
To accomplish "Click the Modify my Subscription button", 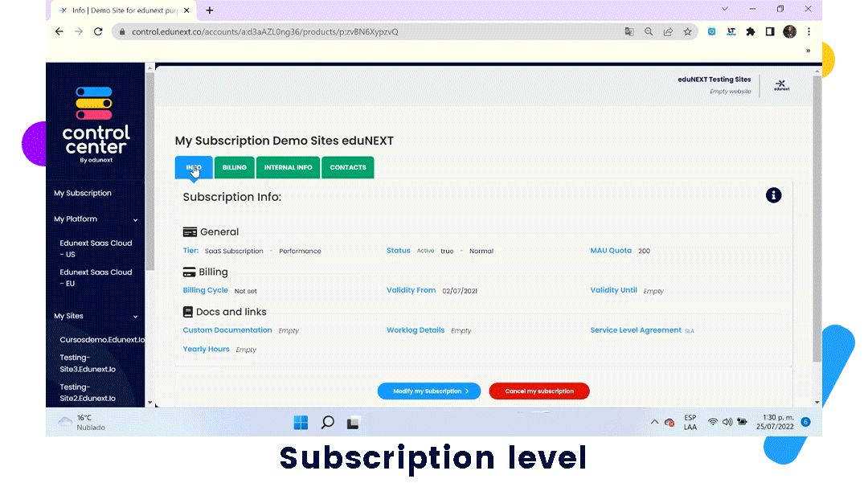I will tap(429, 391).
